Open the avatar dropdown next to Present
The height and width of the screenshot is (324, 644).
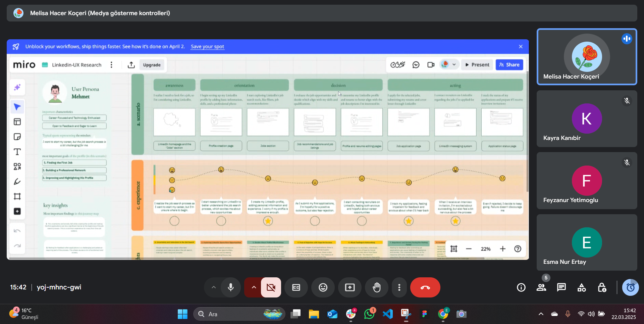[x=454, y=64]
